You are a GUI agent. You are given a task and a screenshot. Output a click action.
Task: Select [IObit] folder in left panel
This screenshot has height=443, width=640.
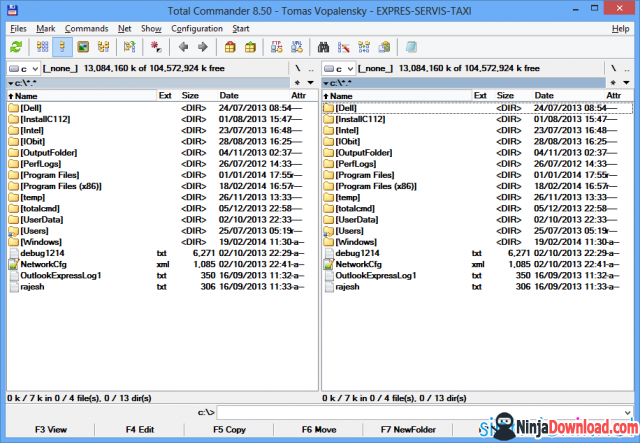click(x=162, y=142)
